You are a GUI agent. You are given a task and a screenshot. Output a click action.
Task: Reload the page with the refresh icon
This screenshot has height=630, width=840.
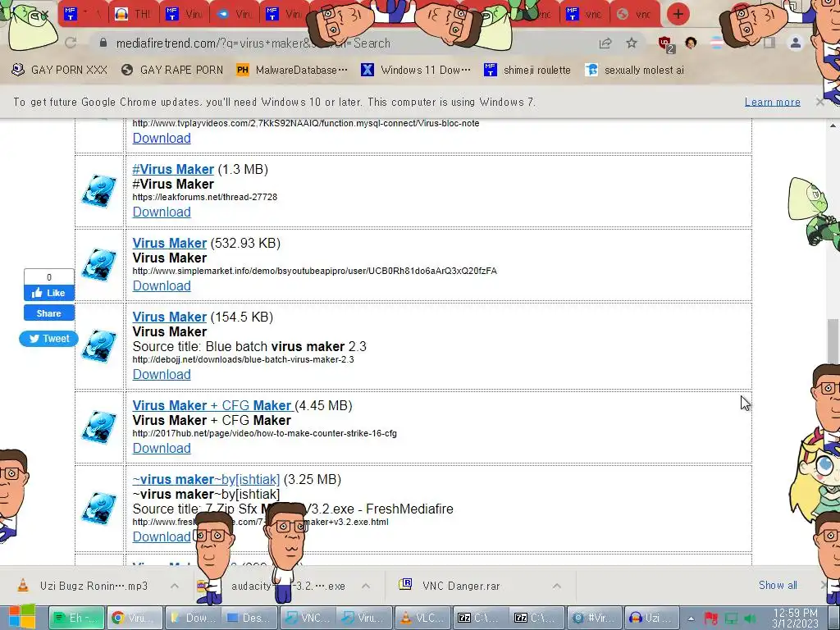[x=71, y=43]
